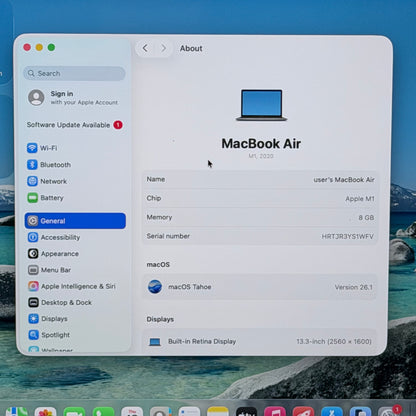Click the Chip value Apple M1
The height and width of the screenshot is (416, 416).
coord(360,199)
